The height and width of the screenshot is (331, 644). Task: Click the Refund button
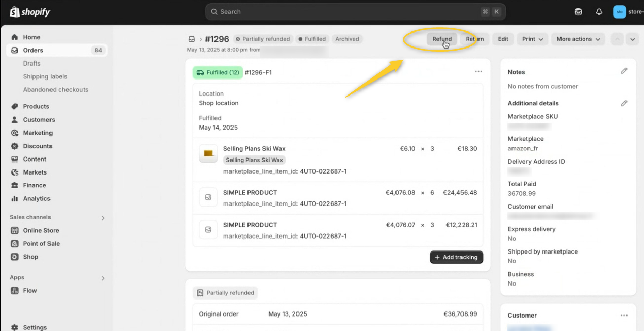[441, 39]
